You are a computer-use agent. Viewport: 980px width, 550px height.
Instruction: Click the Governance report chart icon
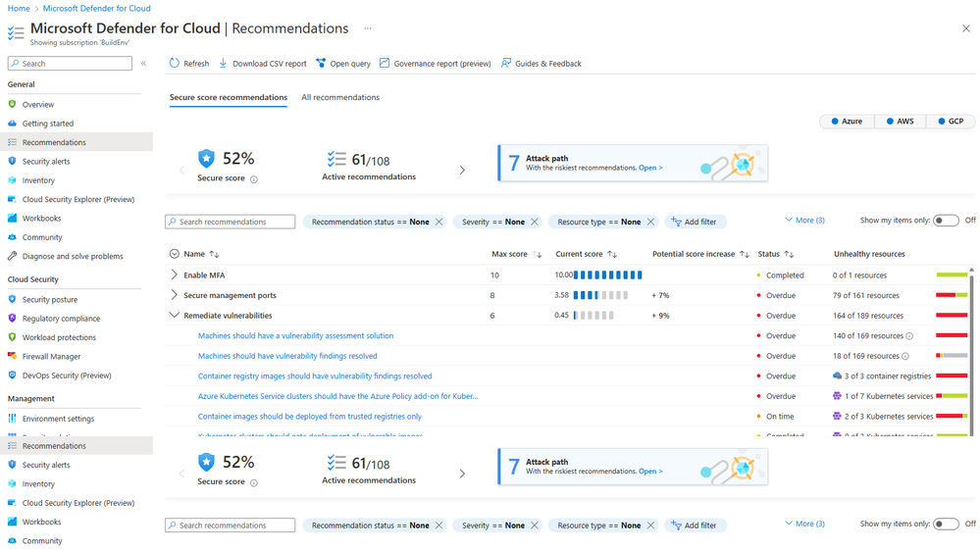(x=385, y=63)
